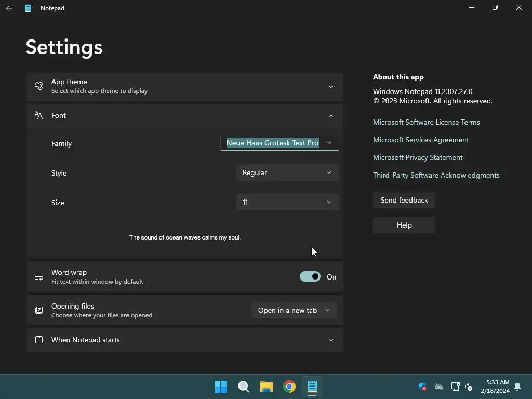532x399 pixels.
Task: Click the Help button
Action: click(404, 225)
